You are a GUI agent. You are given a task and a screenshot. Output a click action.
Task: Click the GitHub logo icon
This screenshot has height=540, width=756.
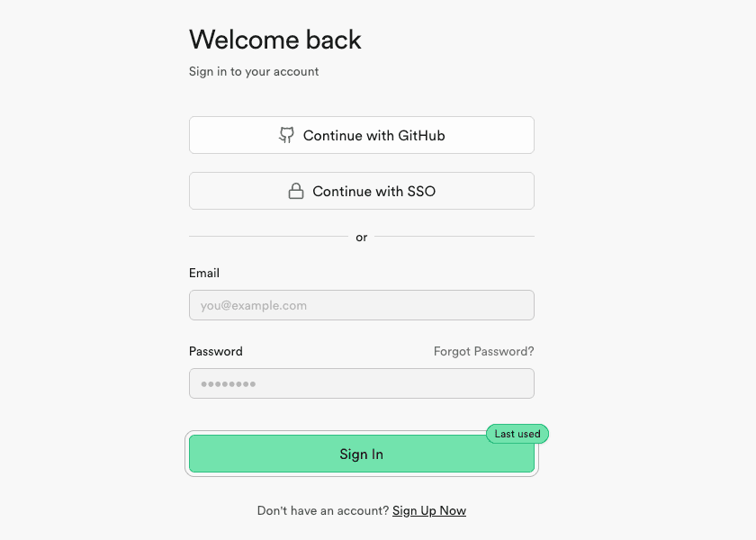click(286, 135)
